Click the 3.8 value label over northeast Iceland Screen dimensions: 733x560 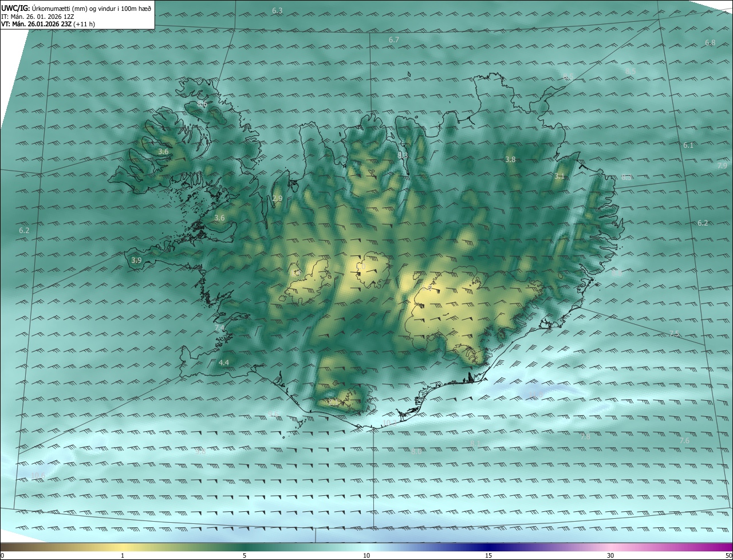[x=510, y=160]
